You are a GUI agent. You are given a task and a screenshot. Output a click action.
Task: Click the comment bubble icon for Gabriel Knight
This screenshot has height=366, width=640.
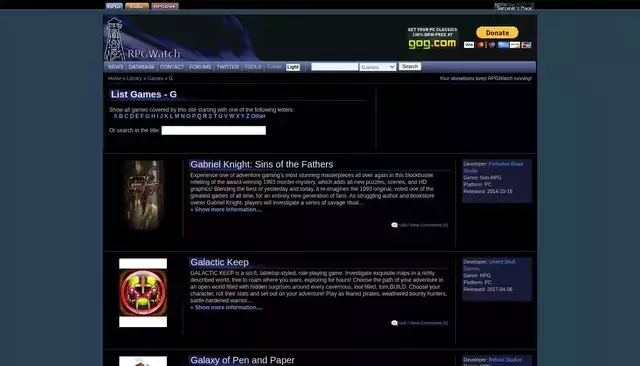tap(394, 225)
